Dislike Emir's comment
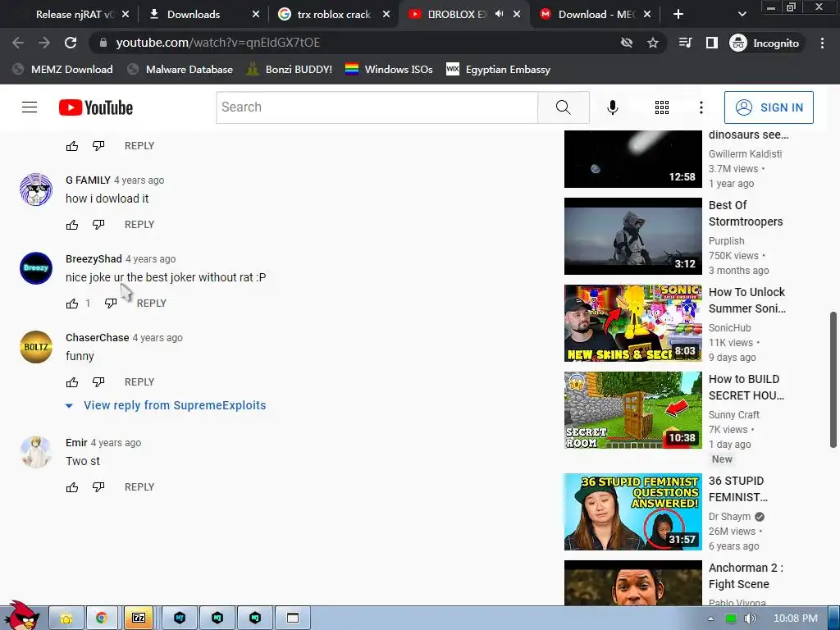The height and width of the screenshot is (630, 840). [98, 487]
